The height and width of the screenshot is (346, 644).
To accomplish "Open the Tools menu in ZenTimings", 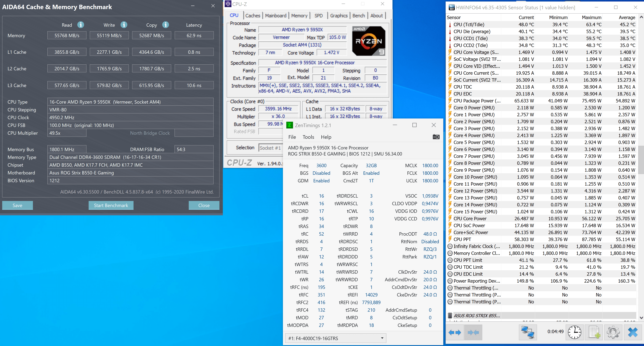I will 308,137.
